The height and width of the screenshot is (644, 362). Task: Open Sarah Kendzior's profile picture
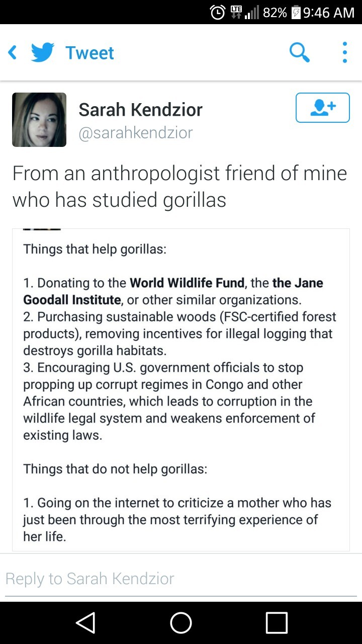(39, 120)
